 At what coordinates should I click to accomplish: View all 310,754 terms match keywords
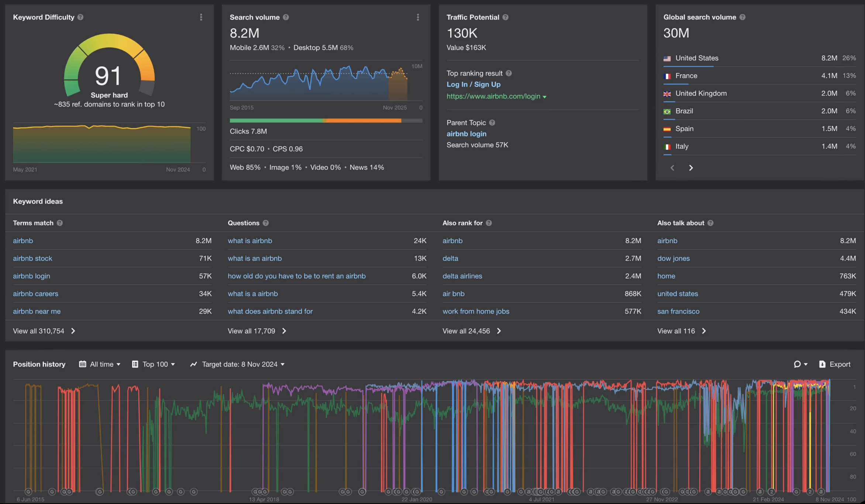pos(44,331)
